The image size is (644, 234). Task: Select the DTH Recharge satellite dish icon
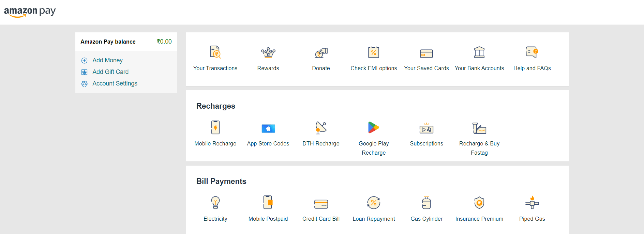click(321, 127)
